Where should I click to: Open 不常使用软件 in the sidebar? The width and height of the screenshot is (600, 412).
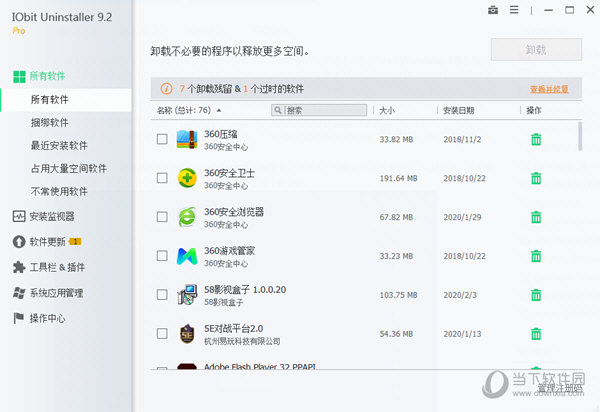coord(59,192)
